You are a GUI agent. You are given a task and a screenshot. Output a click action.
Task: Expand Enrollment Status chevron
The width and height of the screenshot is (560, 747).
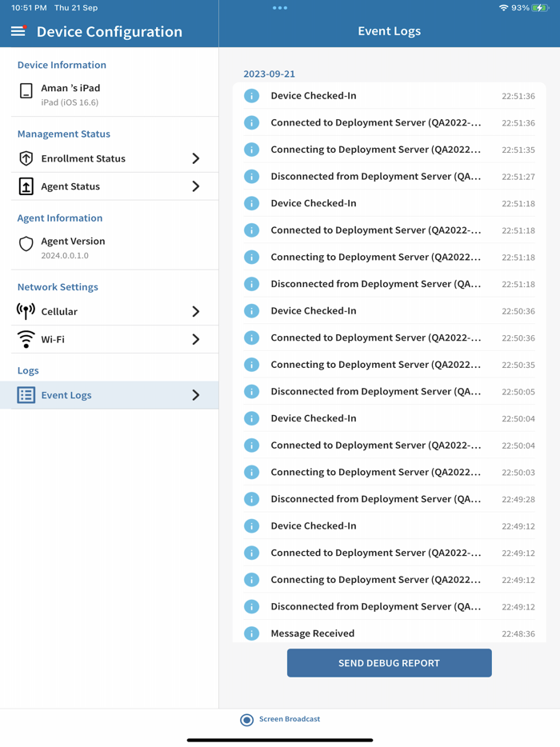click(196, 158)
